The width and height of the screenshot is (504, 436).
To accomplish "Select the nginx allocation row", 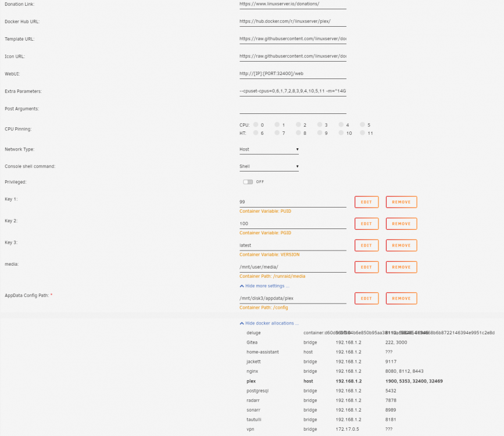I will click(x=335, y=371).
